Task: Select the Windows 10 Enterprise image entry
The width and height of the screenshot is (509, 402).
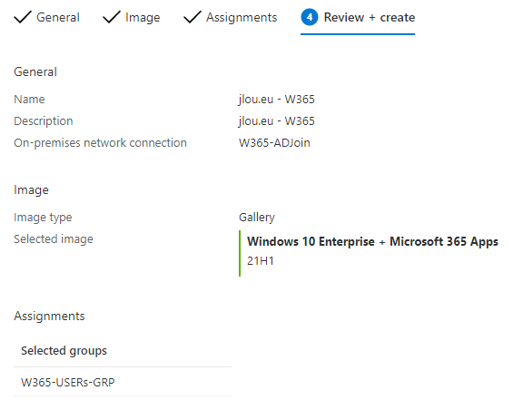Action: click(x=372, y=241)
